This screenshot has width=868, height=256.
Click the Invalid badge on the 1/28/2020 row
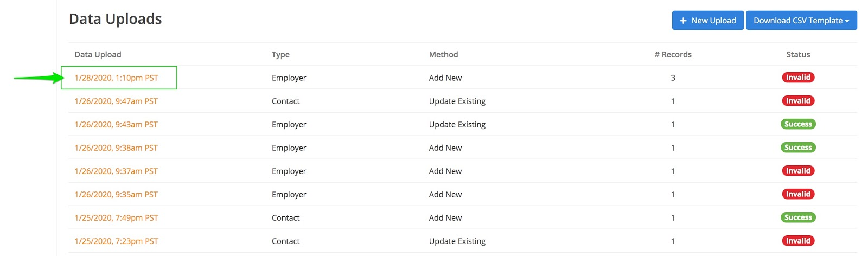coord(798,78)
